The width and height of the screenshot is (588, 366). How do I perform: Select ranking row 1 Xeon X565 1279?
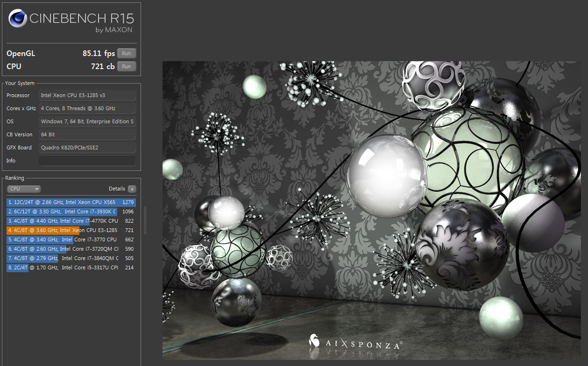(x=71, y=202)
